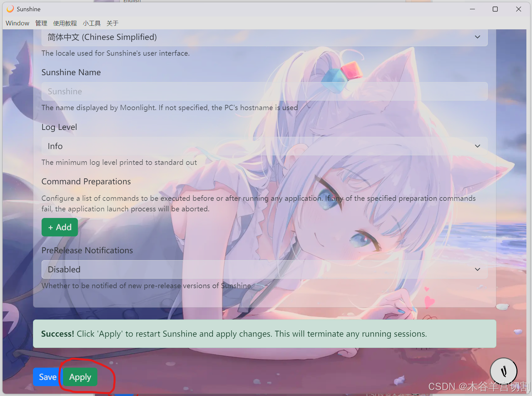Click the Success alert message banner
The height and width of the screenshot is (396, 532).
click(x=264, y=334)
